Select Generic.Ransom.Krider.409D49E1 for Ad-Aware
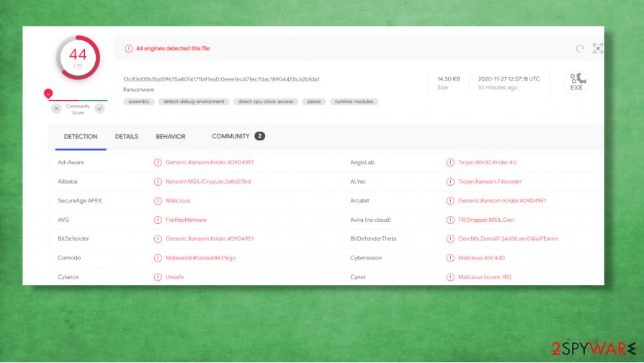This screenshot has height=363, width=644. click(210, 163)
